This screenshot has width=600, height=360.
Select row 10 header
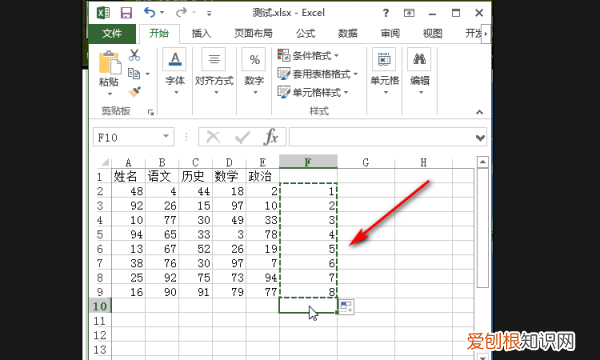[100, 306]
